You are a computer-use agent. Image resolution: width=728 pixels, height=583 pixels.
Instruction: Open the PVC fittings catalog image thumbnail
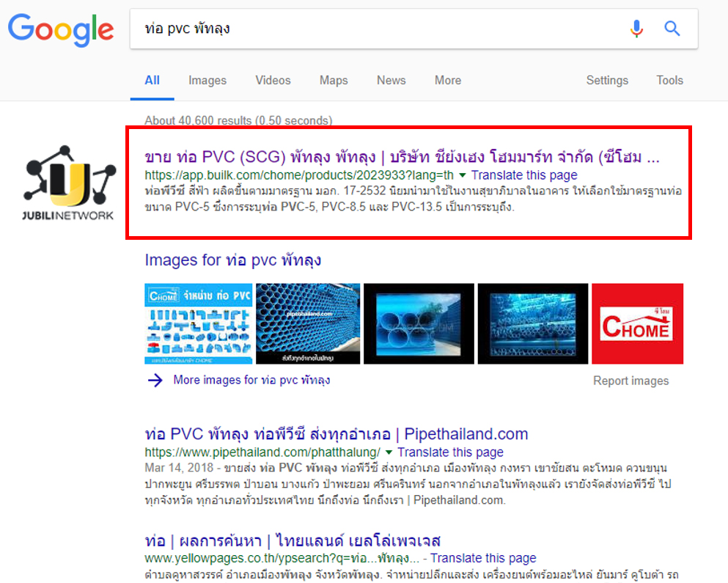[x=198, y=324]
